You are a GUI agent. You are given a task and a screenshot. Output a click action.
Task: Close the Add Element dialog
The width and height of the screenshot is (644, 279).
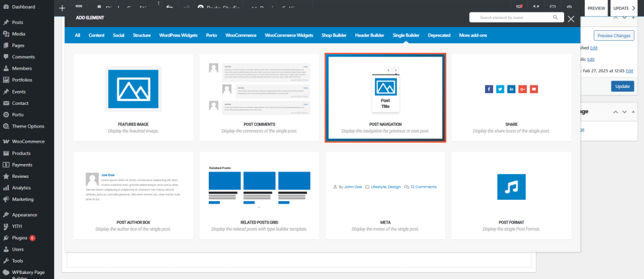(571, 19)
